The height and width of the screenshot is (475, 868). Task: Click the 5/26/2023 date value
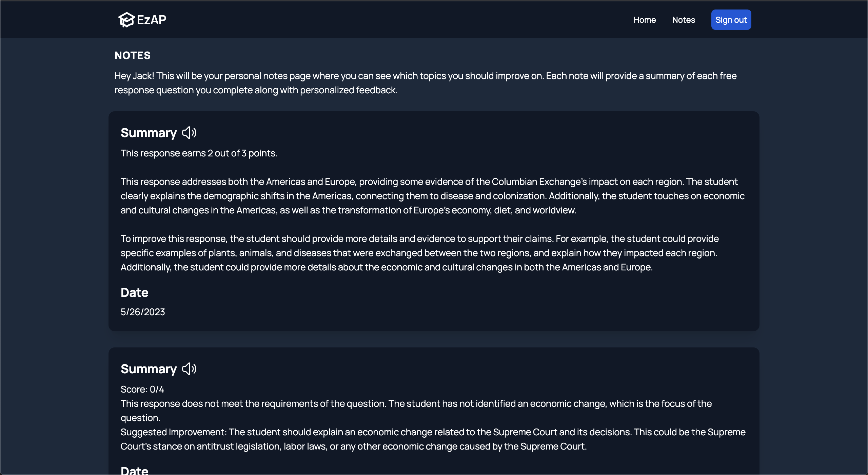143,312
